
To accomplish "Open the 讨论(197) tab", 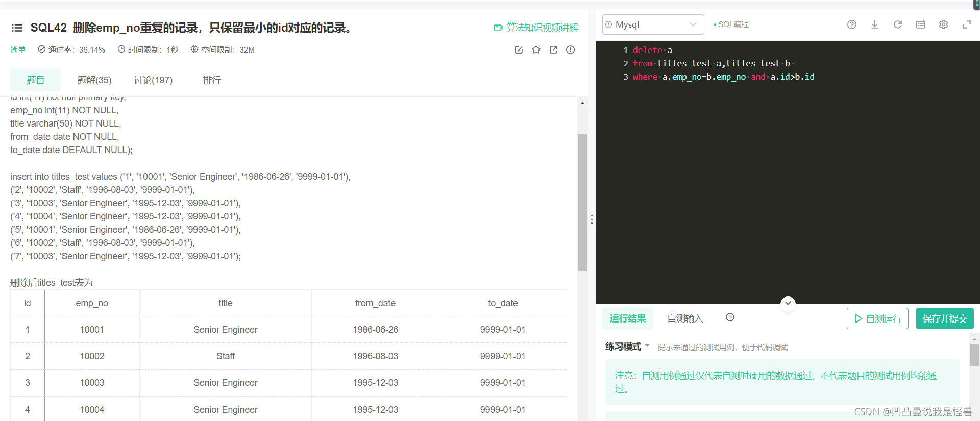I will pyautogui.click(x=153, y=80).
